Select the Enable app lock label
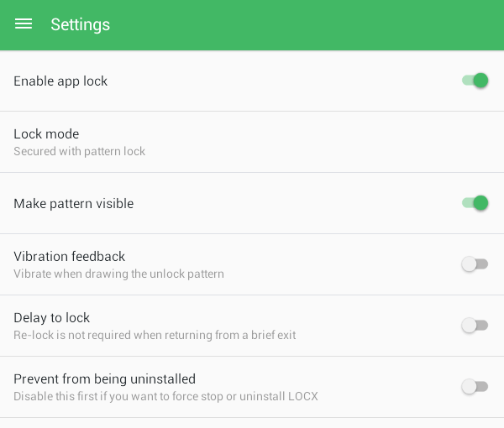504x428 pixels. [60, 81]
